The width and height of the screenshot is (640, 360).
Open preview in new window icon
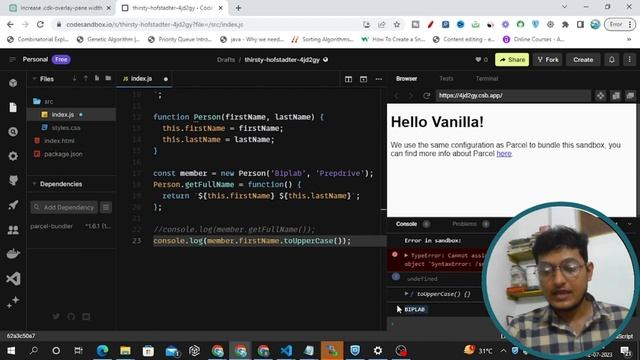coord(631,96)
